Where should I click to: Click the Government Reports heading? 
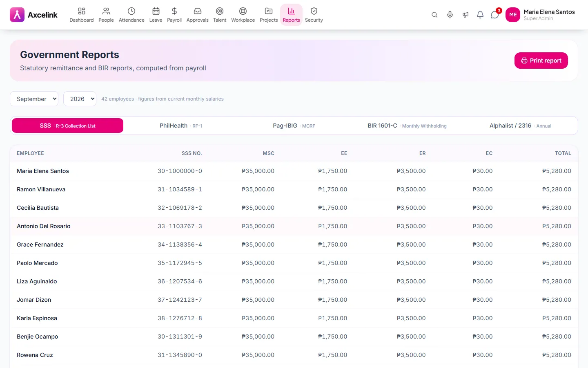pyautogui.click(x=69, y=55)
